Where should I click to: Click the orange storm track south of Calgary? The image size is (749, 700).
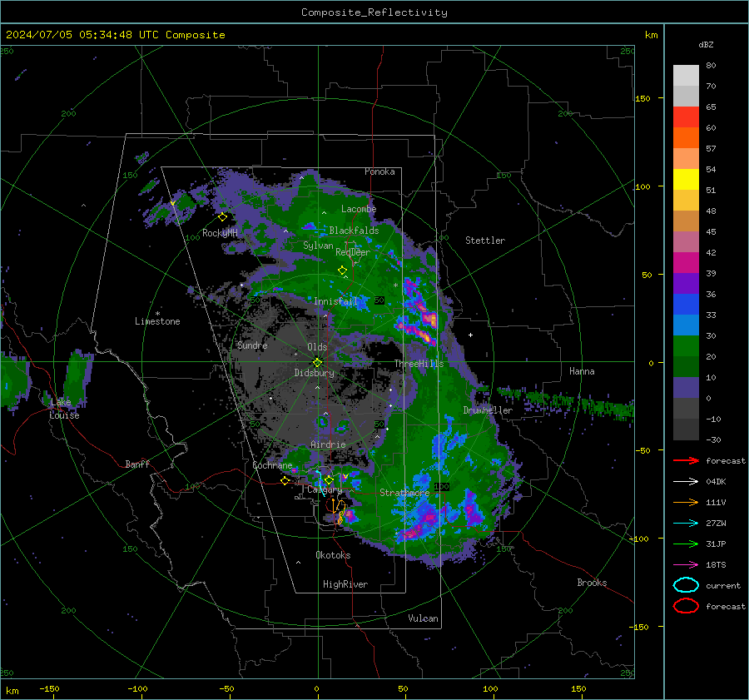(x=338, y=512)
